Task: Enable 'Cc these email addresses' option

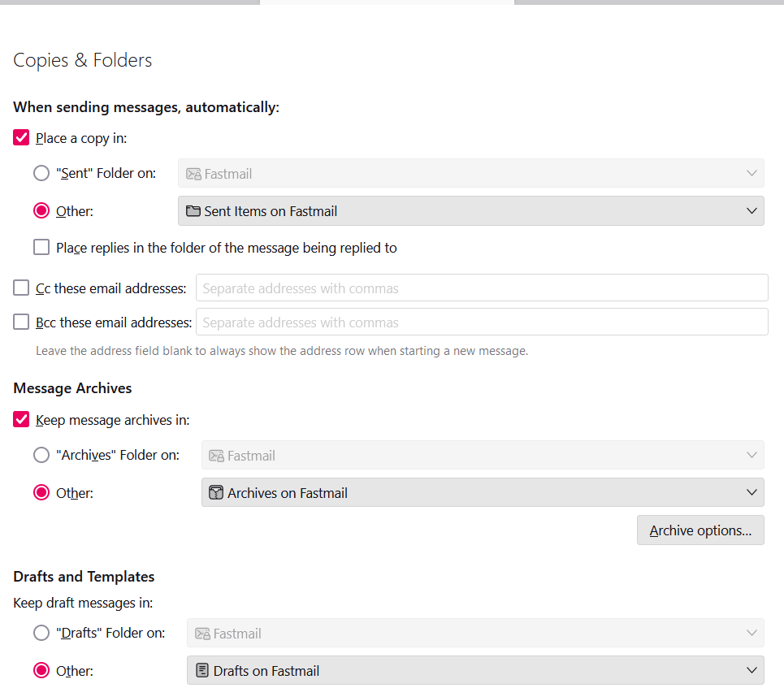Action: tap(22, 288)
